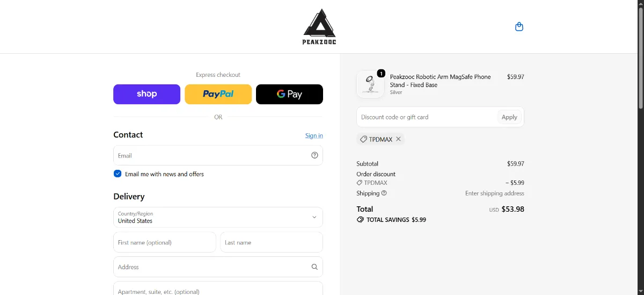Screen dimensions: 644x295
Task: Click the Peakzooc logo
Action: pyautogui.click(x=320, y=27)
